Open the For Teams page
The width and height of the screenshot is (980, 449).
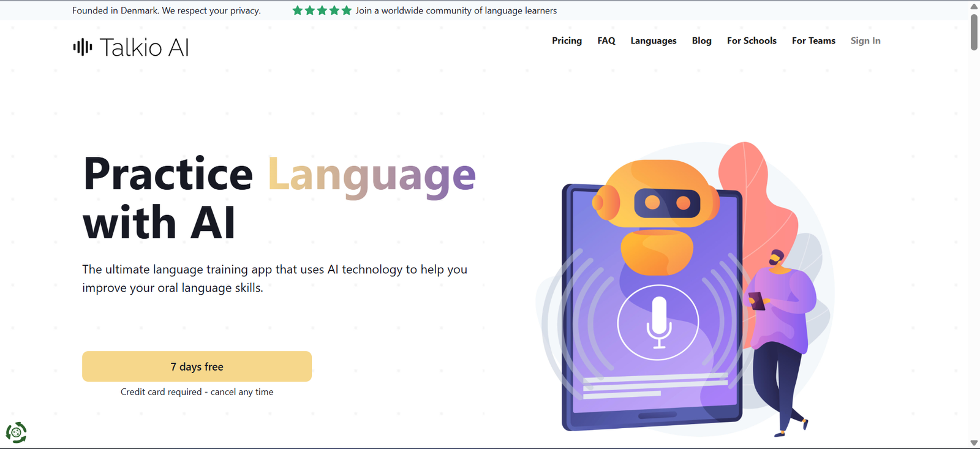(813, 40)
